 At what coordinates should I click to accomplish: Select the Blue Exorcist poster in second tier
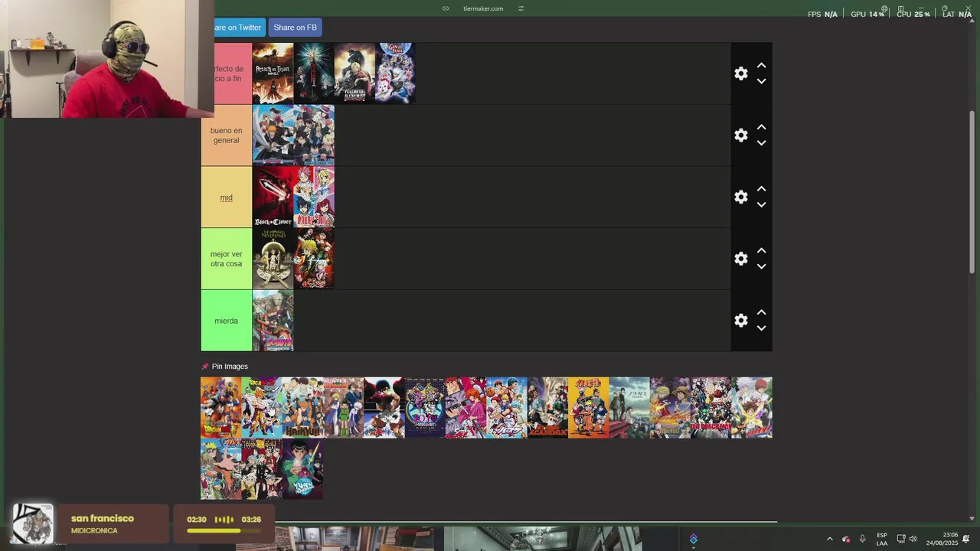[x=314, y=135]
